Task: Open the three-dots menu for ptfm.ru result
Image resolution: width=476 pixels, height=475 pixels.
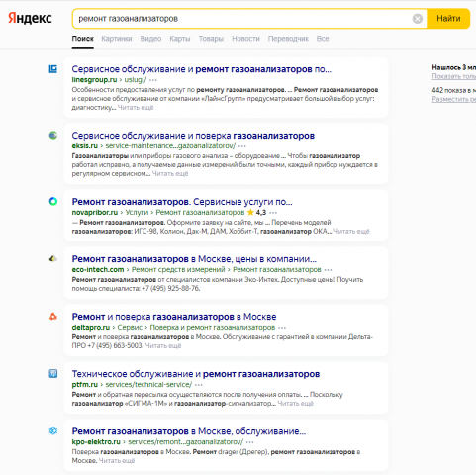Action: (199, 385)
